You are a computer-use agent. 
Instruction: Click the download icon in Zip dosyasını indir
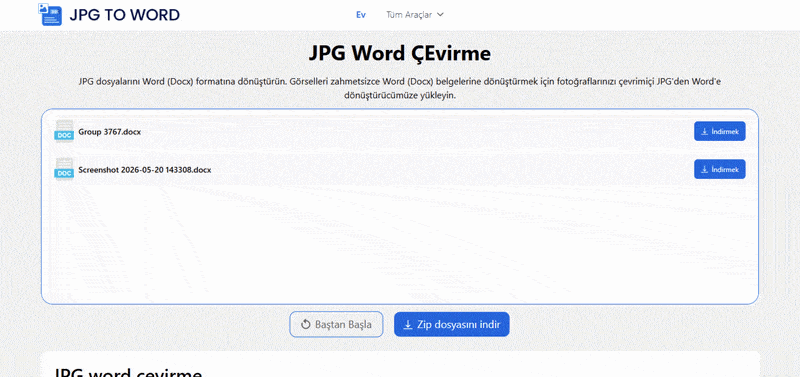click(408, 324)
